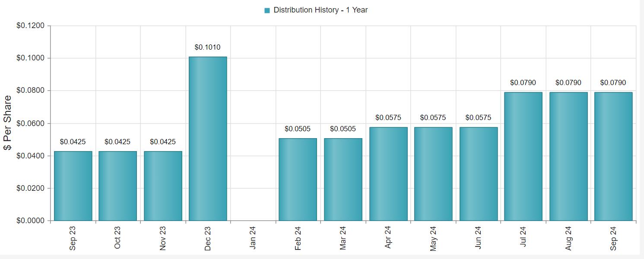Click the Dec 23 axis label

[x=208, y=238]
